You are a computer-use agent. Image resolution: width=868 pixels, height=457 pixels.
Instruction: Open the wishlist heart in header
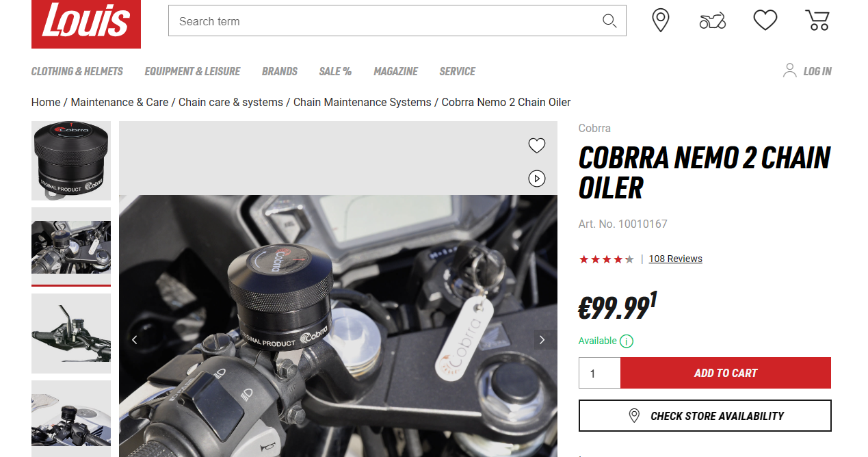pyautogui.click(x=765, y=21)
